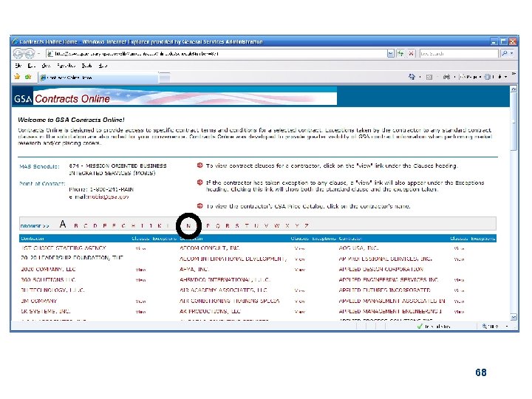This screenshot has height=399, width=532.
Task: Click the vertical scrollbar thumb
Action: pos(514,121)
